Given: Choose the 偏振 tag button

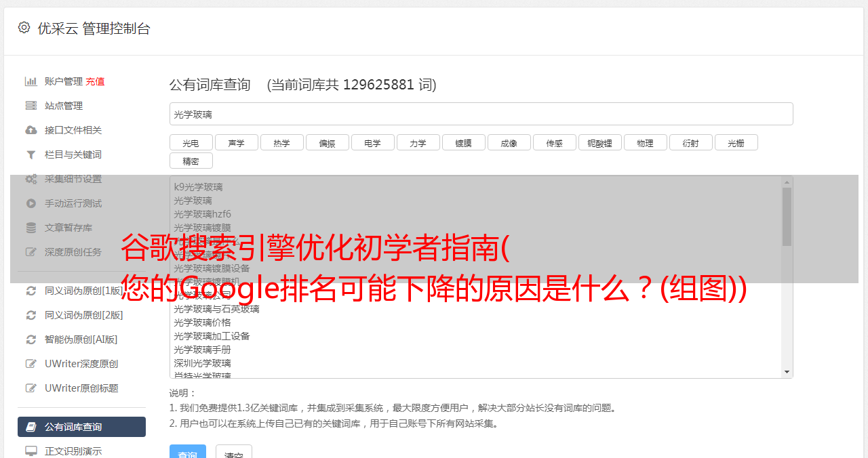Looking at the screenshot, I should [327, 142].
